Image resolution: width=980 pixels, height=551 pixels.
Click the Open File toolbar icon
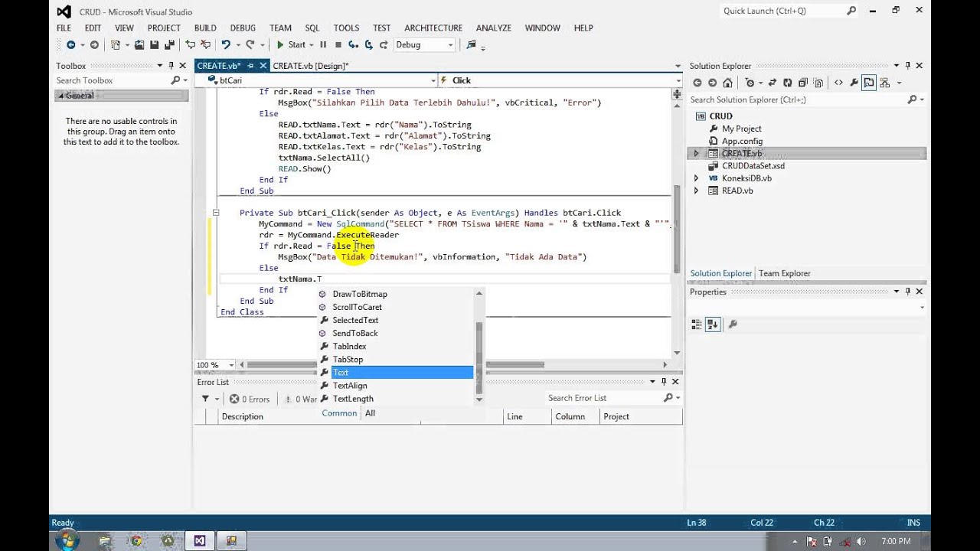coord(139,44)
